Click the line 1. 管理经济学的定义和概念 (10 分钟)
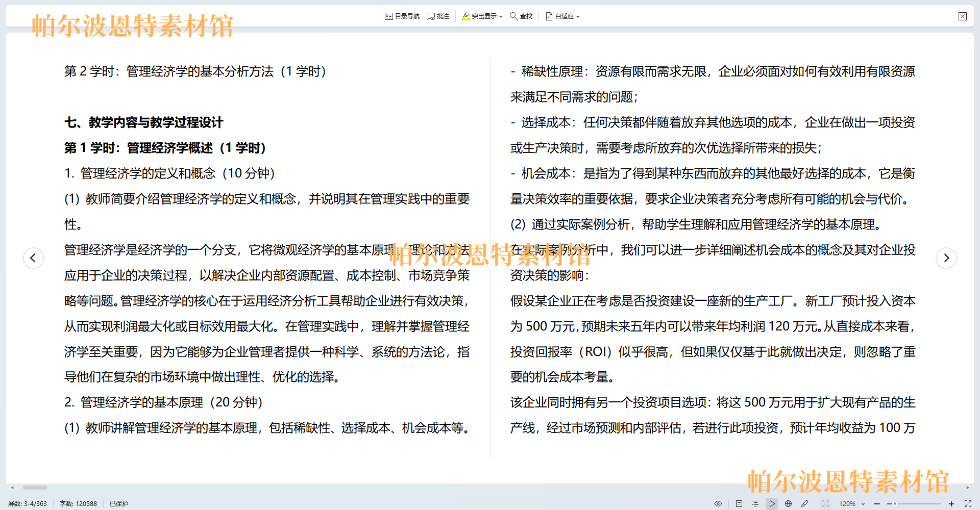980x510 pixels. (x=169, y=173)
